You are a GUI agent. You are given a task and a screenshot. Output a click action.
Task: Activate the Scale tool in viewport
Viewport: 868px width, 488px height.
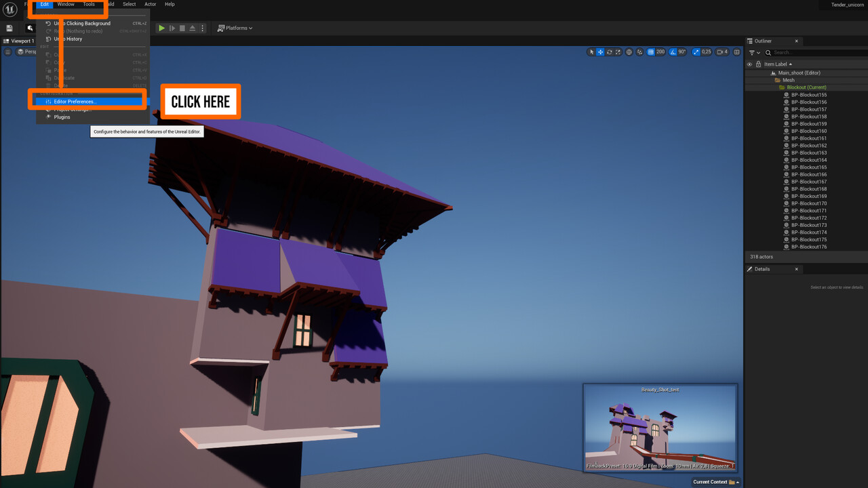click(618, 52)
